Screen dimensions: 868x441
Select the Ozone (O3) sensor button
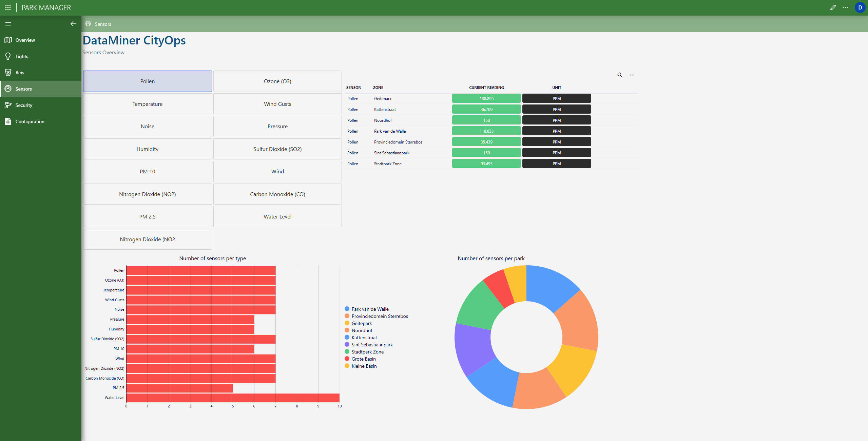click(x=277, y=81)
